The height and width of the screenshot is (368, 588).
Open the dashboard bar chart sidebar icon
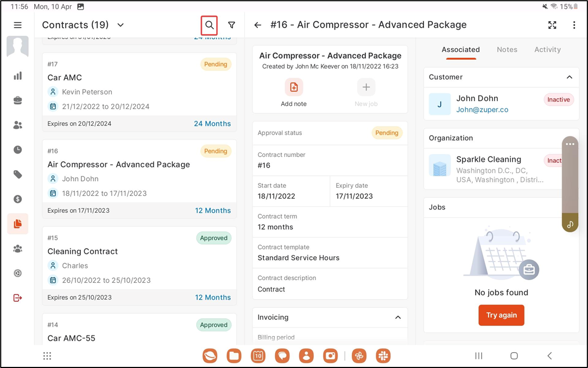18,76
